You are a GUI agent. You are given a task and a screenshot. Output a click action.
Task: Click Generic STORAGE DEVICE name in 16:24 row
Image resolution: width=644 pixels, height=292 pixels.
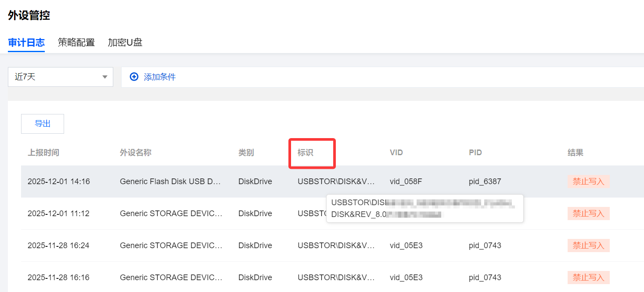pyautogui.click(x=171, y=246)
